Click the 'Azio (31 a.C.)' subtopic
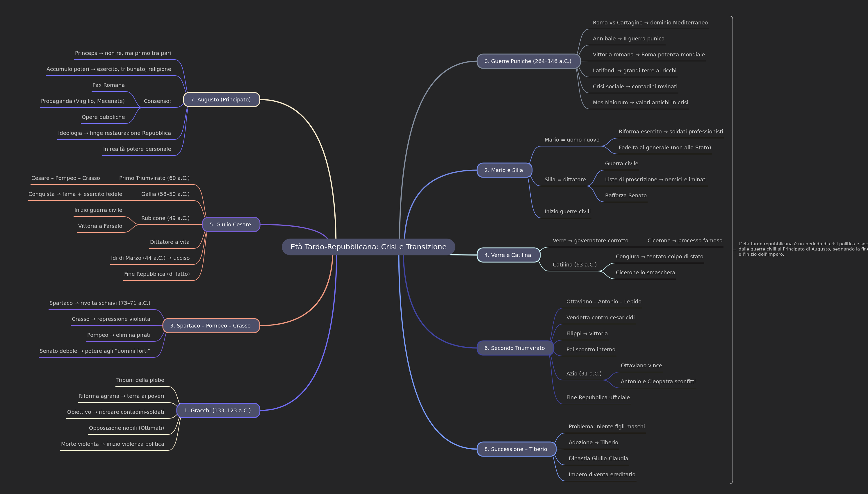Image resolution: width=868 pixels, height=494 pixels. click(584, 374)
